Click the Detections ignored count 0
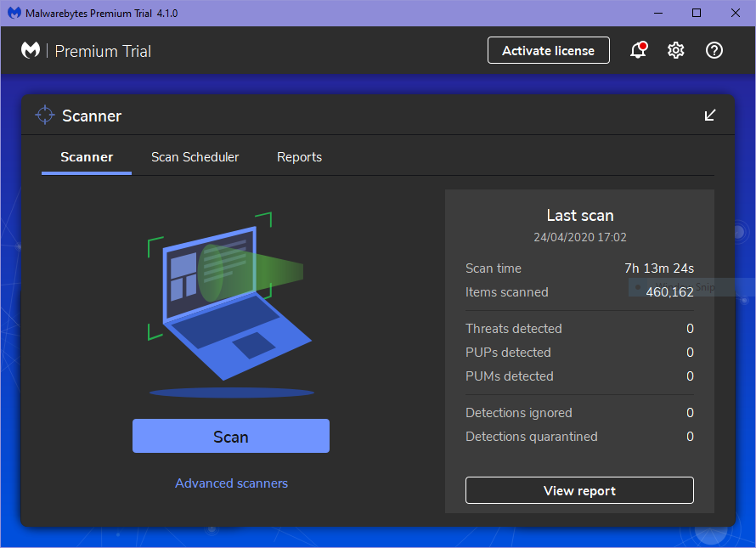This screenshot has width=756, height=548. point(690,413)
